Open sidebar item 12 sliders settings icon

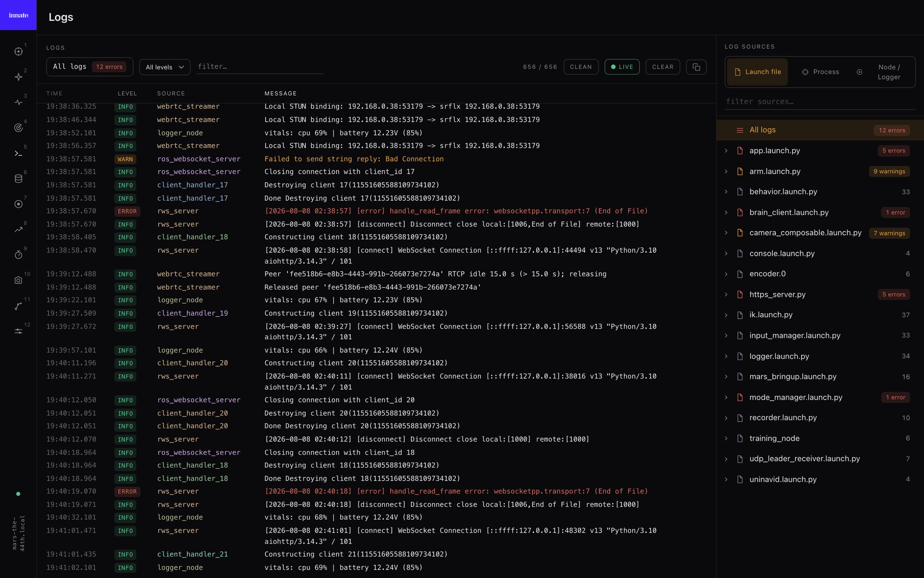pyautogui.click(x=18, y=331)
